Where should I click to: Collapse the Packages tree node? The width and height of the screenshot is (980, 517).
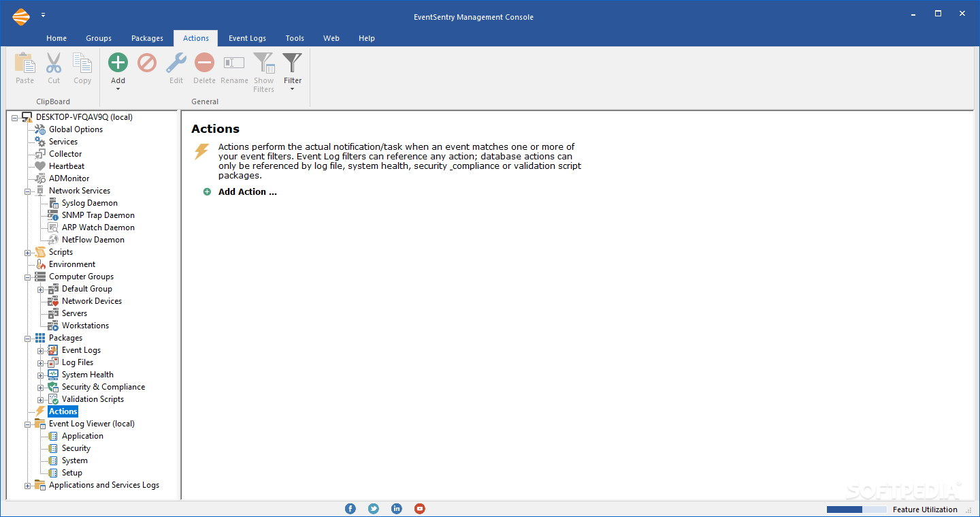27,338
